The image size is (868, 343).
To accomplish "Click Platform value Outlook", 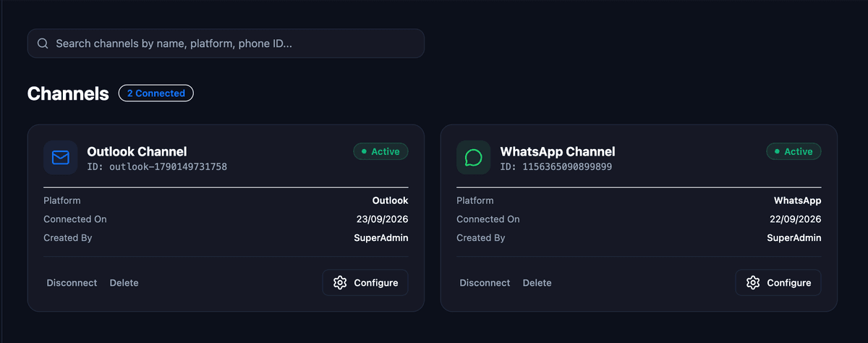I will (x=391, y=200).
